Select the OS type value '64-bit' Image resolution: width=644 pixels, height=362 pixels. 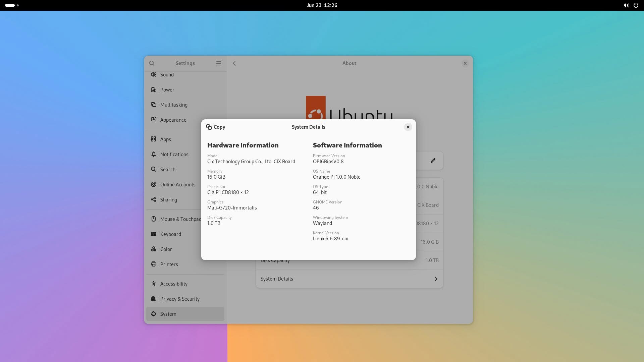coord(320,192)
